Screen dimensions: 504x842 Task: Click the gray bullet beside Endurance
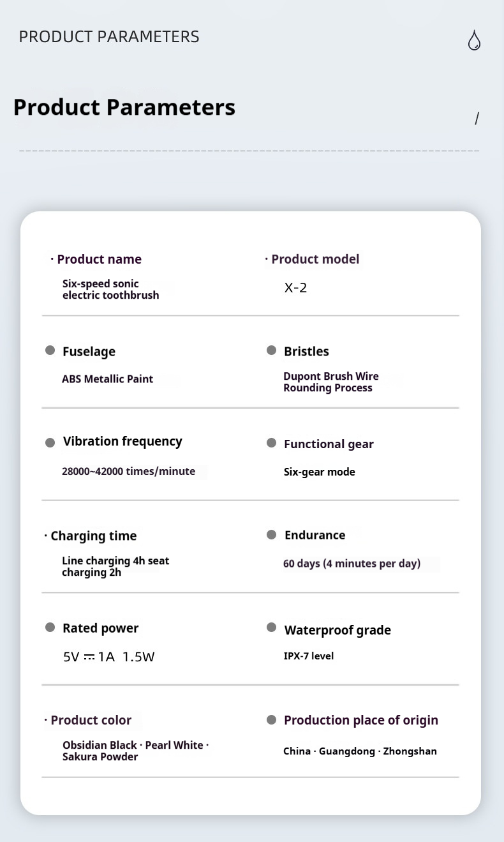(x=272, y=535)
